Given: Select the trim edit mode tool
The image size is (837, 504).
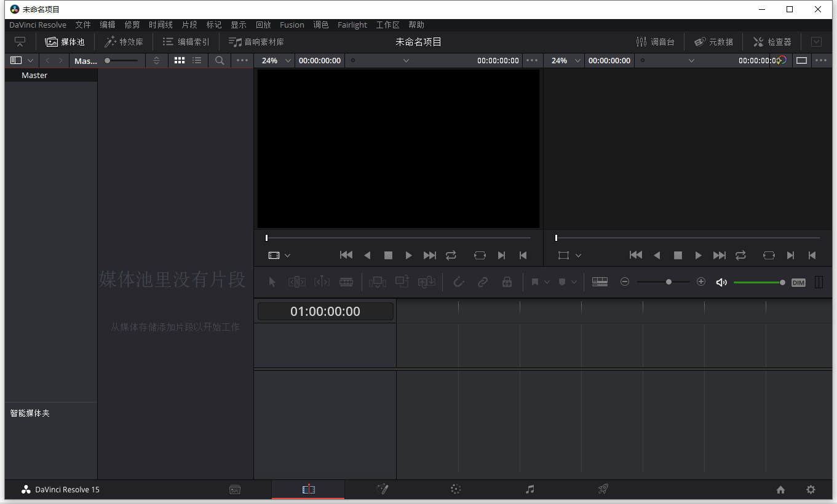Looking at the screenshot, I should (297, 282).
